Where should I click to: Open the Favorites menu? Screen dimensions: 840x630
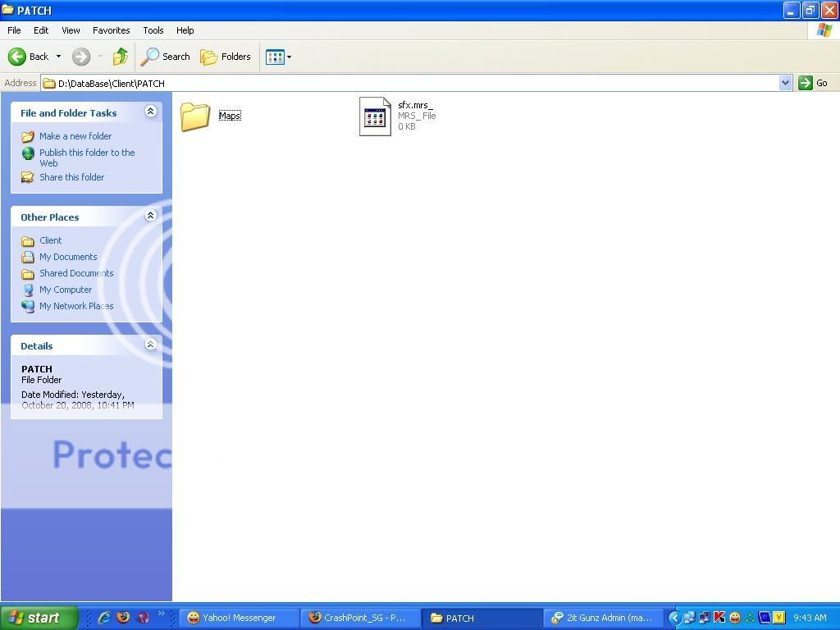point(111,30)
